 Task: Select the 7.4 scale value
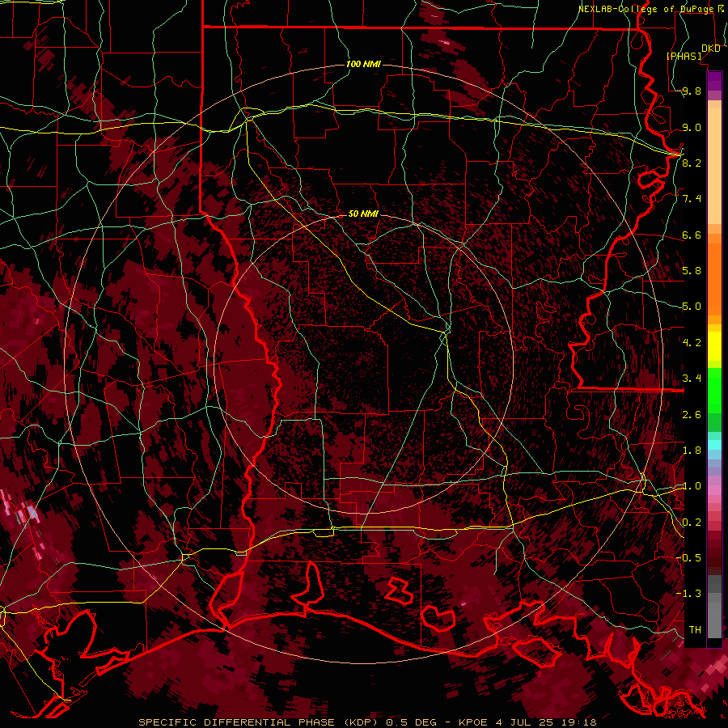coord(692,199)
